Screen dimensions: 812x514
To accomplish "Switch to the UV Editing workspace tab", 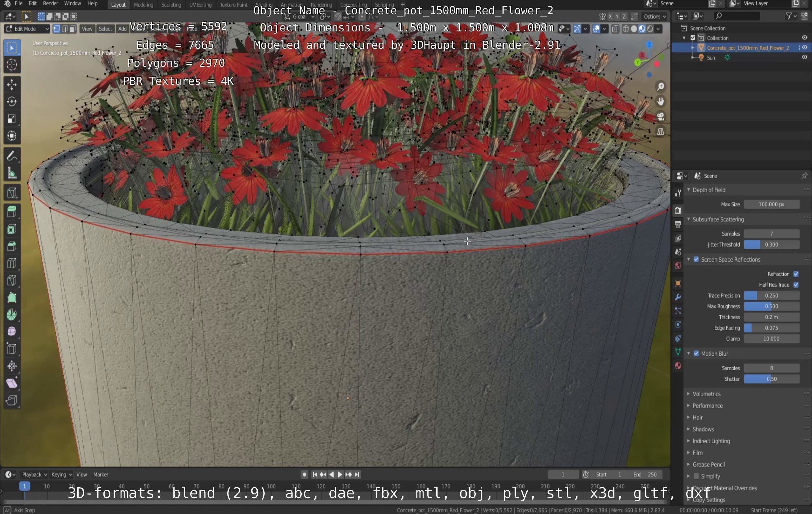I will click(200, 5).
